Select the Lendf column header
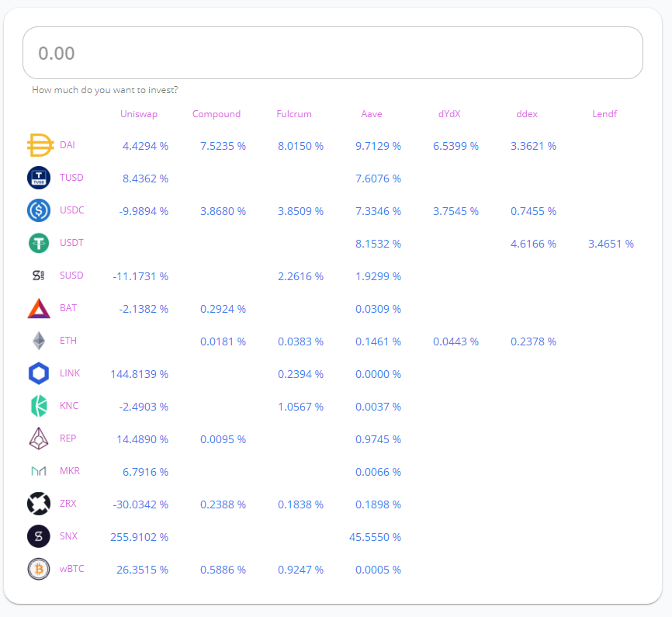 click(604, 114)
